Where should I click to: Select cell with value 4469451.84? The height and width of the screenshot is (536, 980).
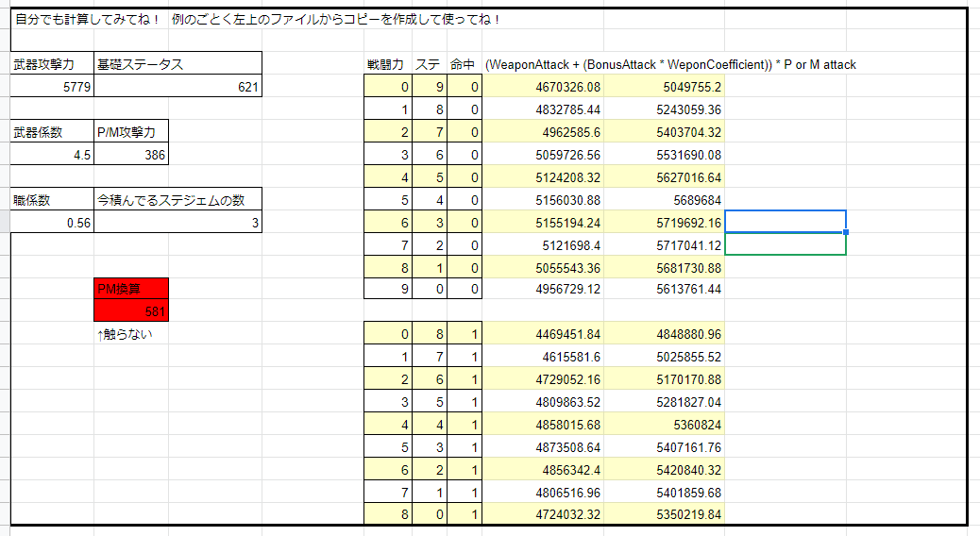pyautogui.click(x=543, y=334)
